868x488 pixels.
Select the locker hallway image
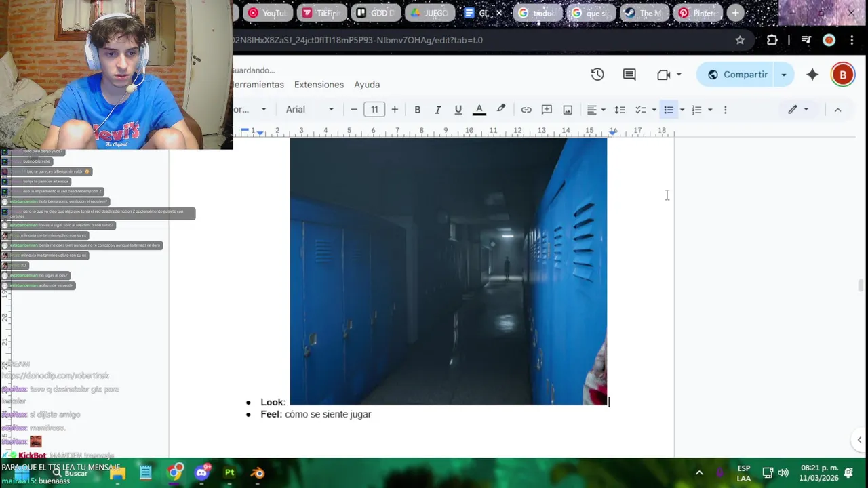pyautogui.click(x=448, y=271)
